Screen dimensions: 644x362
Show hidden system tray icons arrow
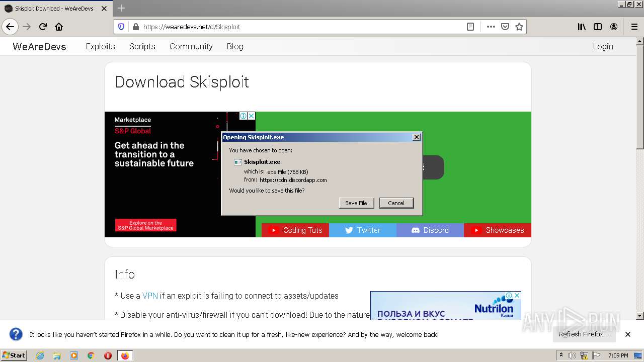click(561, 355)
